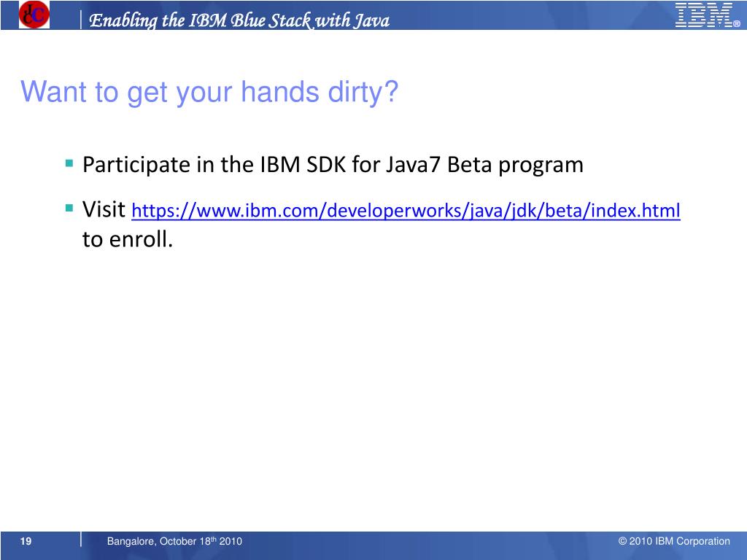Select 'Participate in the IBM SDK for Java7 Beta program'

[x=333, y=166]
